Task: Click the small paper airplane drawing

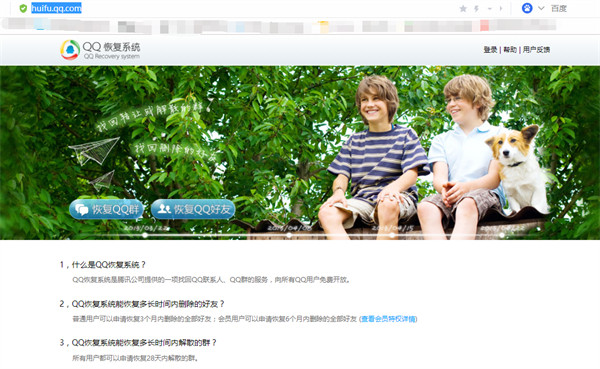Action: (x=103, y=181)
